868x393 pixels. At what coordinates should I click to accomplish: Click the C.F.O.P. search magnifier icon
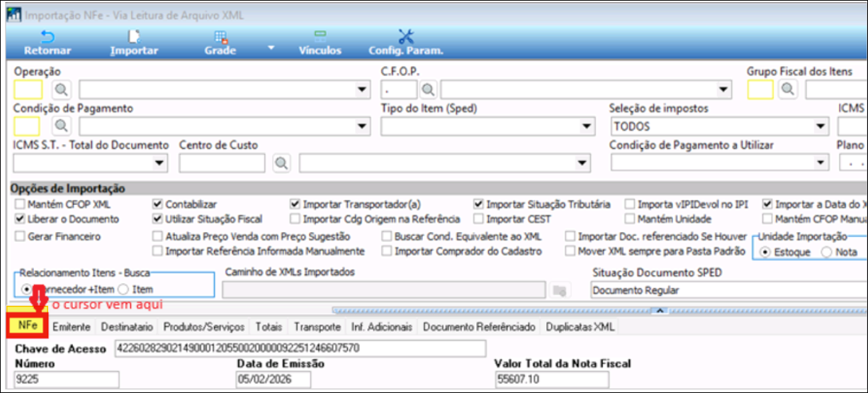click(429, 89)
